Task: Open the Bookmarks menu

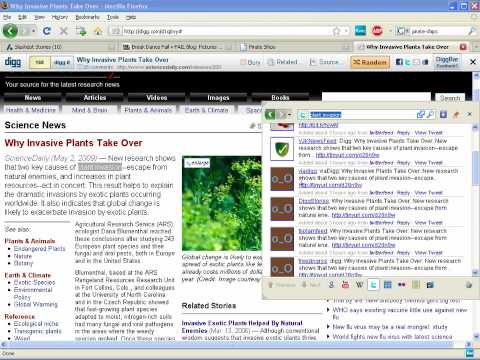Action: coord(87,17)
